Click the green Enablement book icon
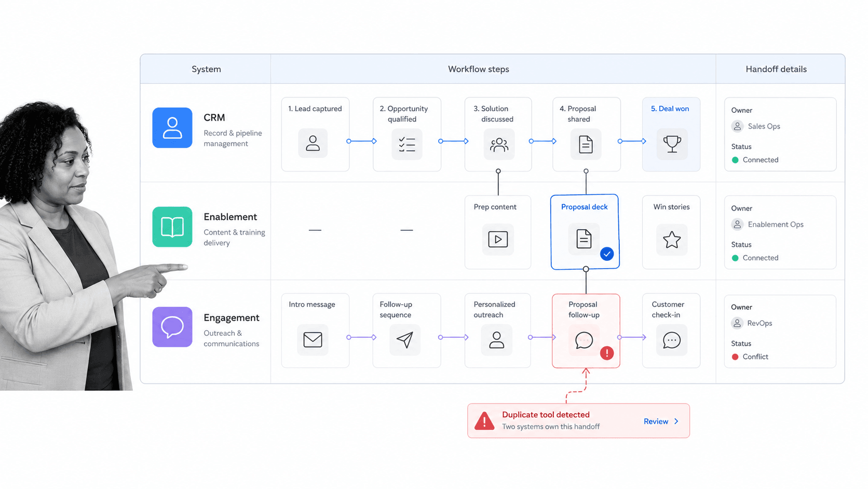868x489 pixels. pyautogui.click(x=172, y=227)
